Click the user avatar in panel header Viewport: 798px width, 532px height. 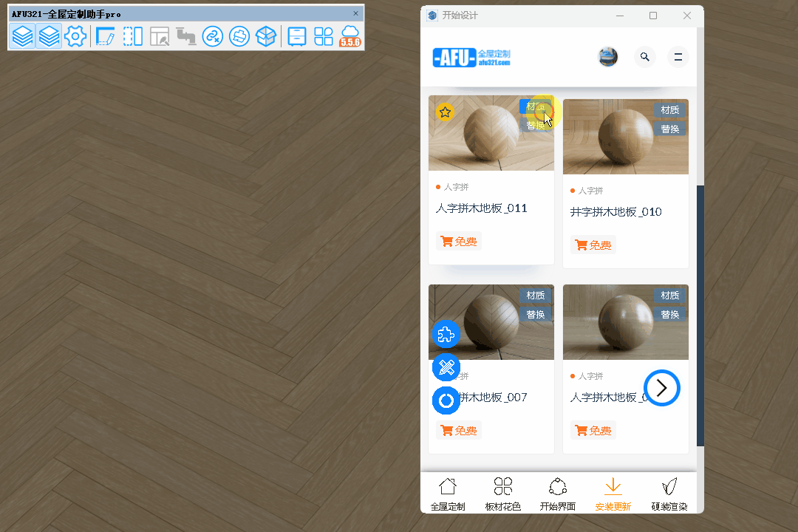click(x=607, y=57)
